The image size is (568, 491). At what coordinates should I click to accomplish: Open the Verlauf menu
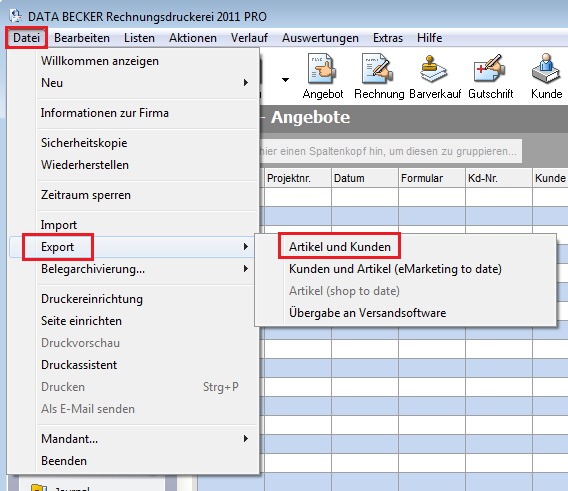click(x=249, y=38)
